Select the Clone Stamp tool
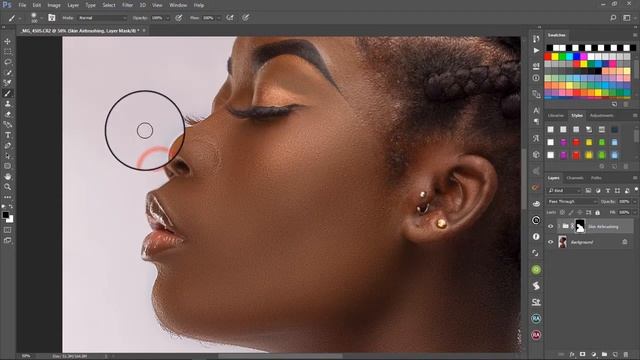Screen dimensions: 640x360 point(7,104)
